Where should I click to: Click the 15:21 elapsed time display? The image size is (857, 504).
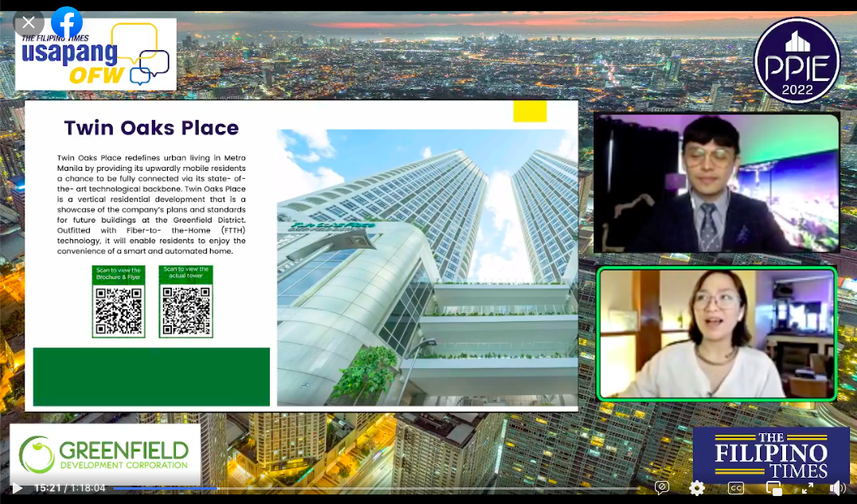pos(49,488)
